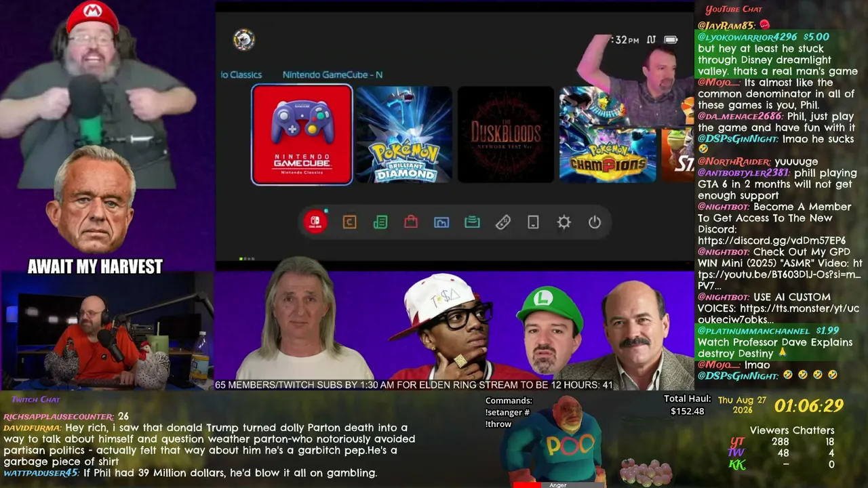Open the Controllers icon

(502, 222)
